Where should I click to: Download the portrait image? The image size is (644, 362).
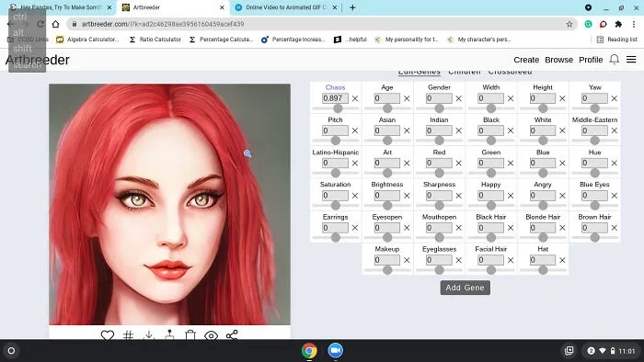coord(149,335)
